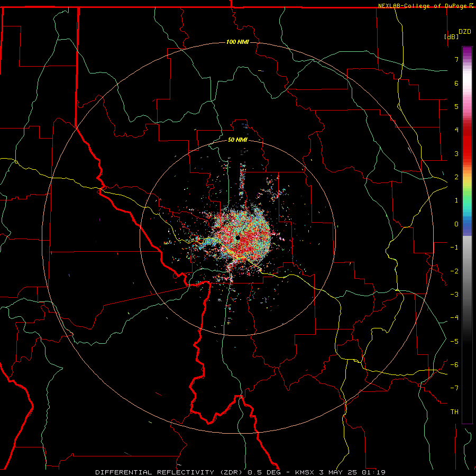This screenshot has width=476, height=476.
Task: Click legend value 1 on color scale
Action: [x=456, y=200]
